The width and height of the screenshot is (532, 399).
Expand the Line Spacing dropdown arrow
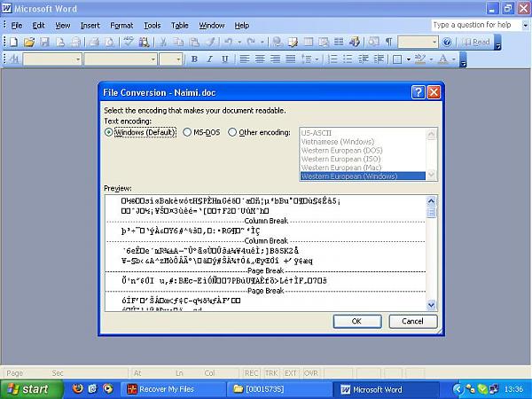(317, 59)
